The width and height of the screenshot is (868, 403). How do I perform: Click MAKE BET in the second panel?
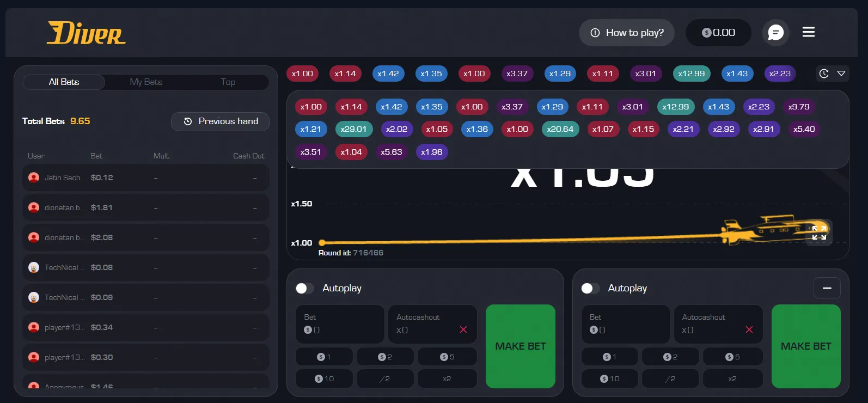(806, 346)
